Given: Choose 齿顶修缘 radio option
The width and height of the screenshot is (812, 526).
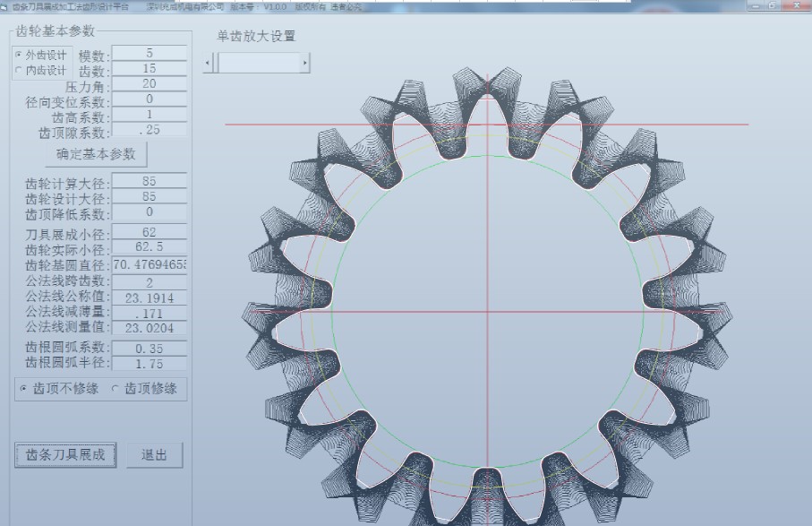Looking at the screenshot, I should point(146,388).
